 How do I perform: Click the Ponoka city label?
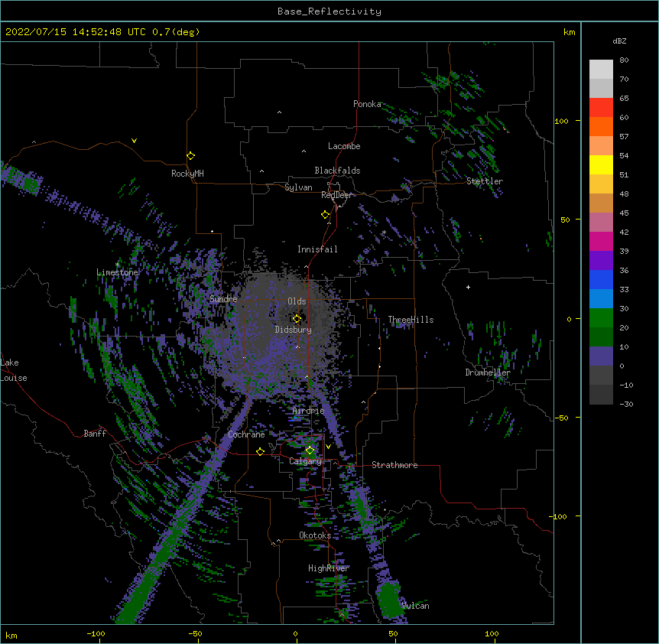coord(367,104)
